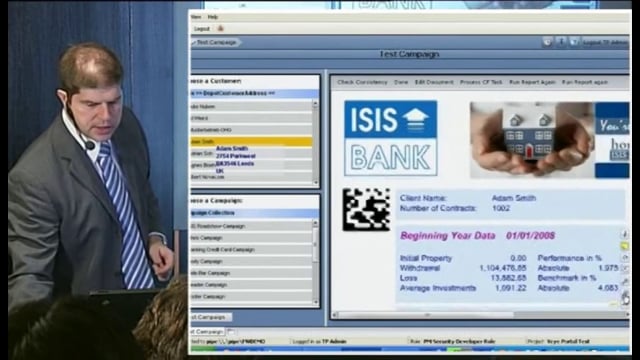The image size is (640, 360).
Task: Click the yellow note icon on document edge
Action: [x=624, y=246]
